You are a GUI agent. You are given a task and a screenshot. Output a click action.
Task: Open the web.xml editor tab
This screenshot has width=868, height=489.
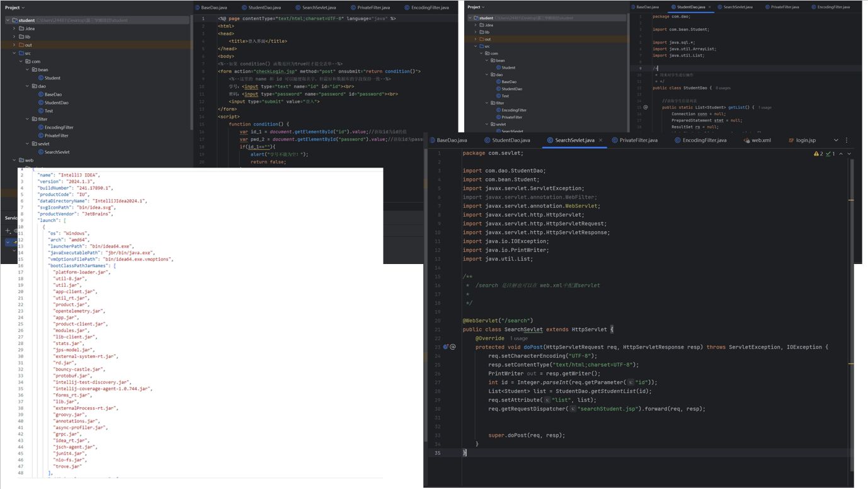click(761, 140)
